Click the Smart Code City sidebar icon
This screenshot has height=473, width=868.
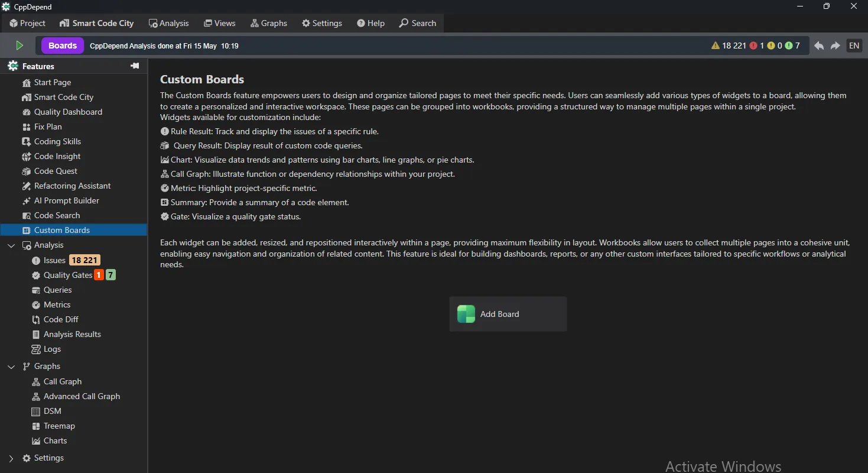(26, 97)
